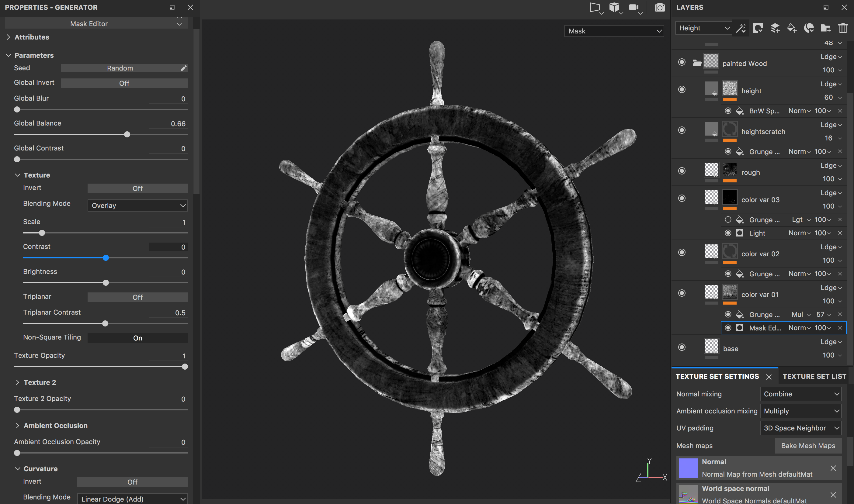Add a new fill layer
The width and height of the screenshot is (854, 504).
click(792, 28)
